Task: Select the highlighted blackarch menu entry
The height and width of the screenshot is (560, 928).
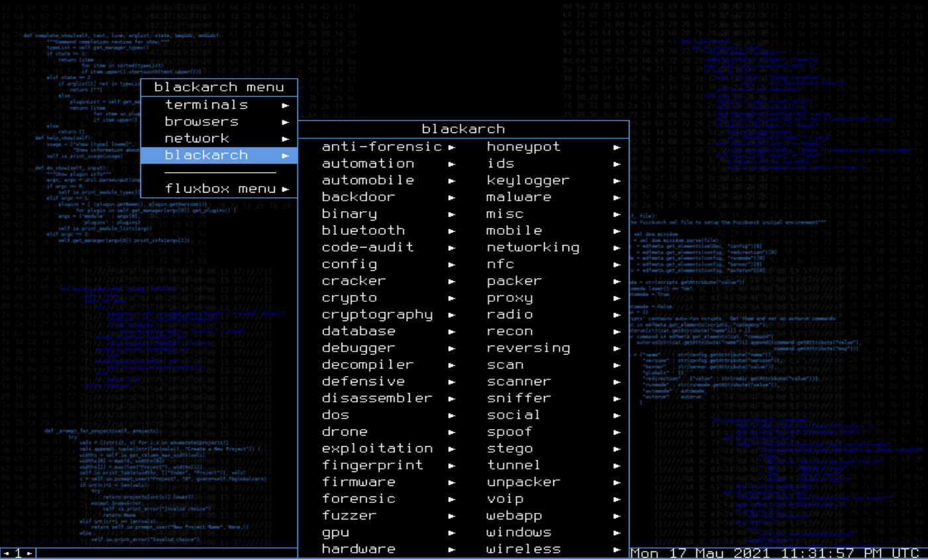Action: click(x=219, y=155)
